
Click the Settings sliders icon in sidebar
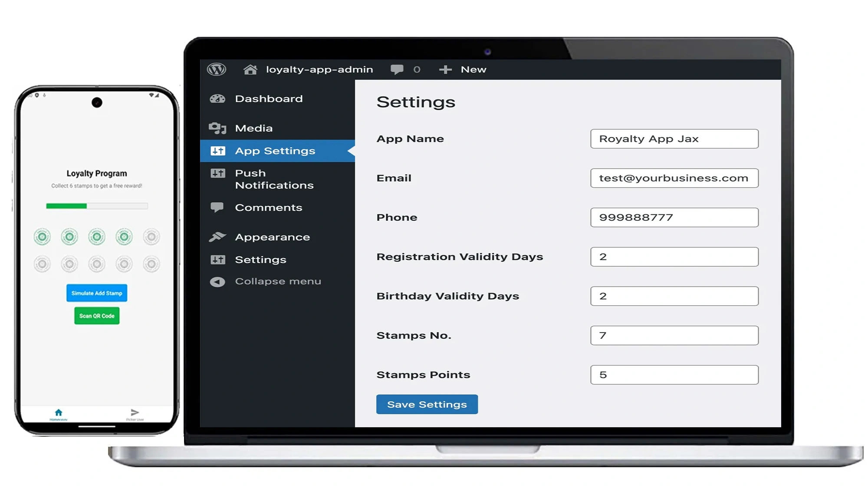(218, 260)
